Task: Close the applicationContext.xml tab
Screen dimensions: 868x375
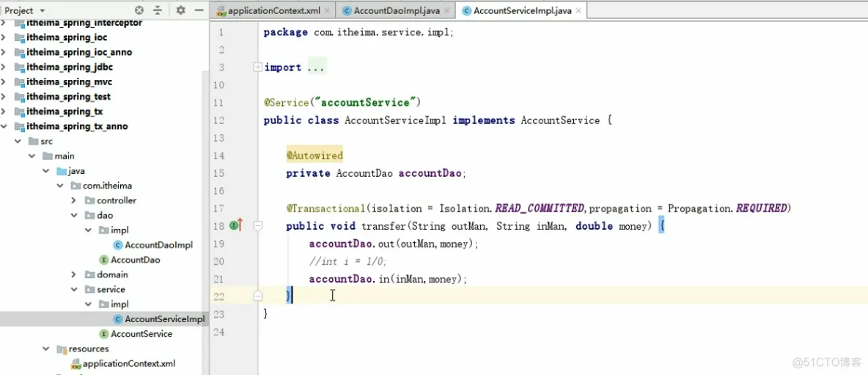Action: (327, 10)
